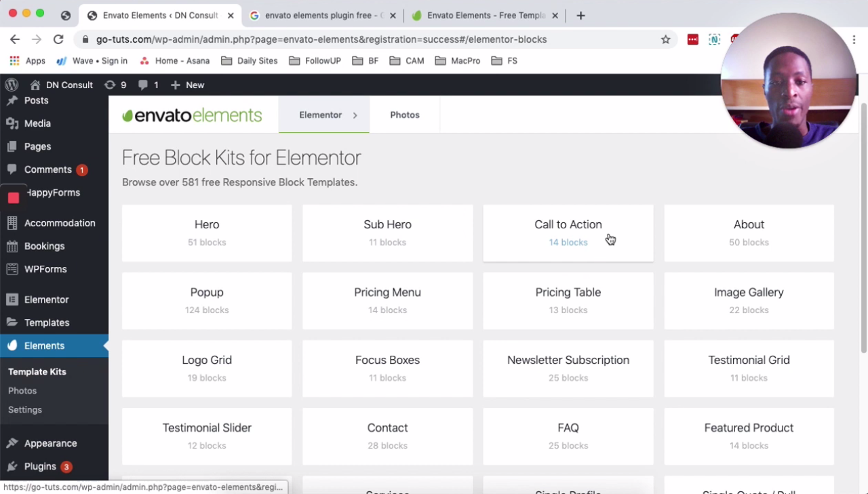Open the 9 pending updates icon

click(x=115, y=85)
